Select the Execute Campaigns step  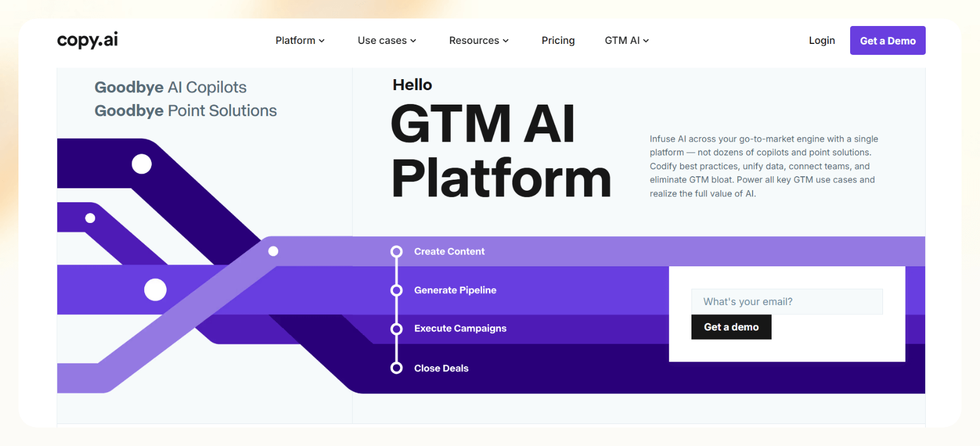[x=460, y=328]
